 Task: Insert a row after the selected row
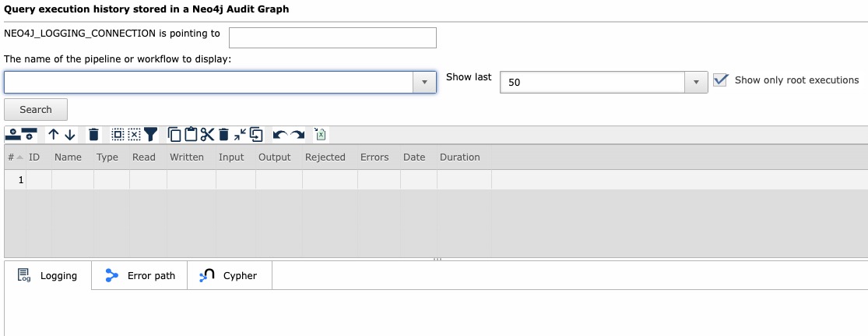pyautogui.click(x=30, y=133)
